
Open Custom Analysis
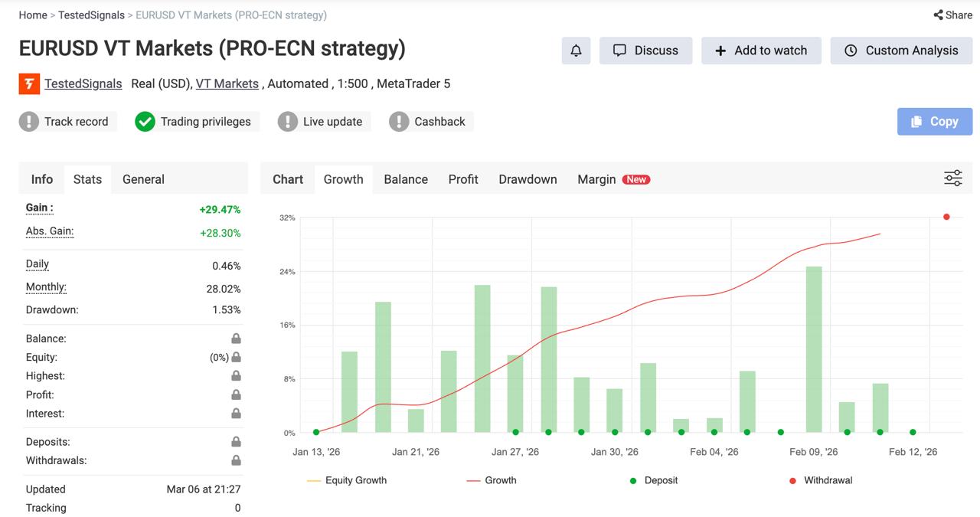tap(901, 51)
